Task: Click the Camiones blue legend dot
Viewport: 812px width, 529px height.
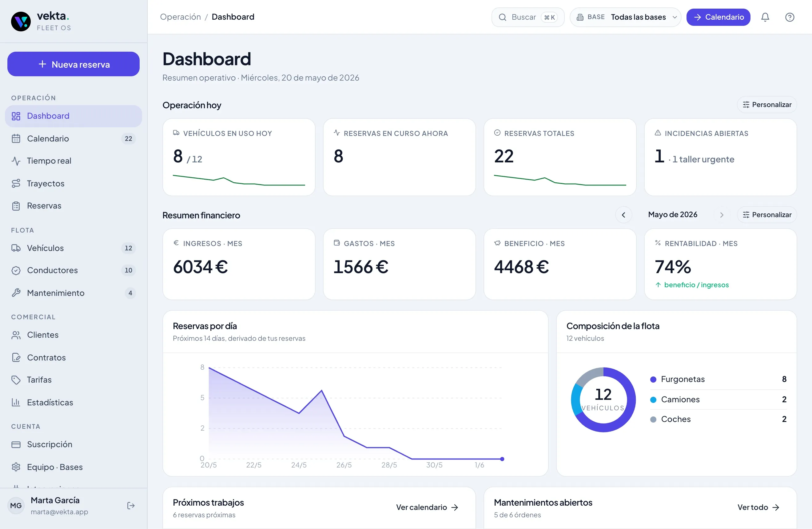Action: (x=653, y=400)
